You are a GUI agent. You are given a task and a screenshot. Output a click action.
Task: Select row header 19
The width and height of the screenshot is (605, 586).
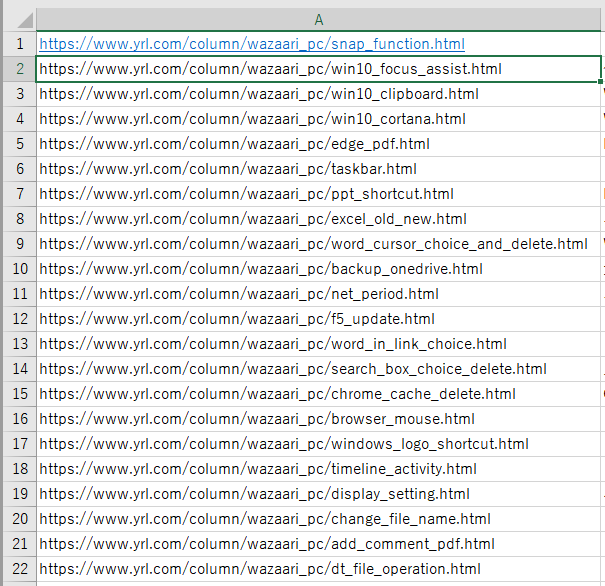pyautogui.click(x=20, y=494)
